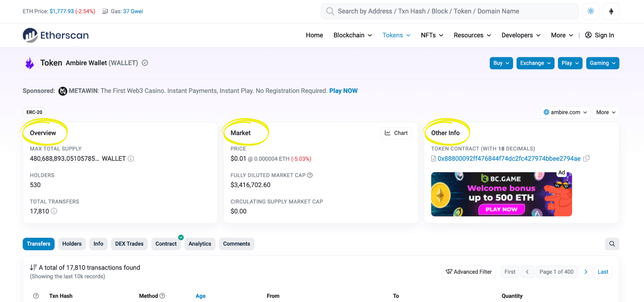Click the verified badge next to Ambire Wallet
Viewport: 644px width, 302px height.
(145, 63)
